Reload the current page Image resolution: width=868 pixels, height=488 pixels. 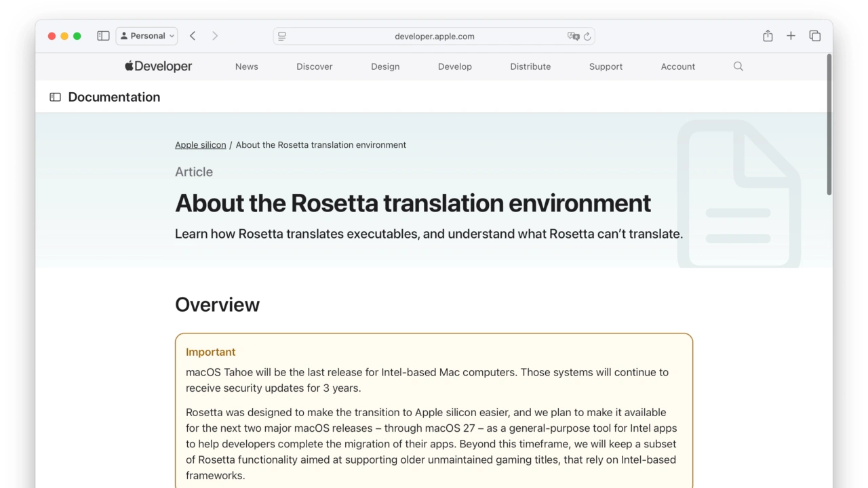tap(587, 37)
